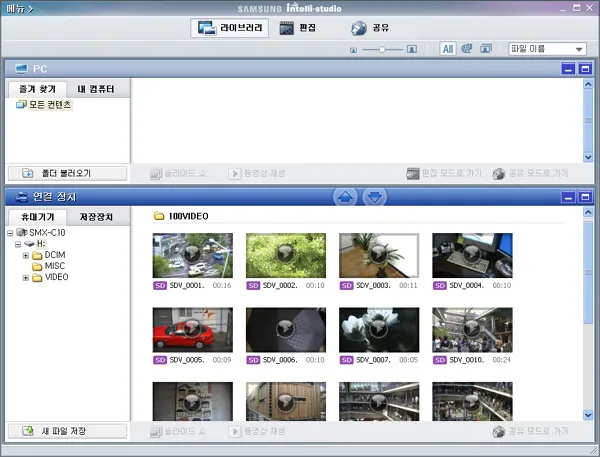Toggle the video-only filter icon
The width and height of the screenshot is (600, 457).
coord(467,48)
